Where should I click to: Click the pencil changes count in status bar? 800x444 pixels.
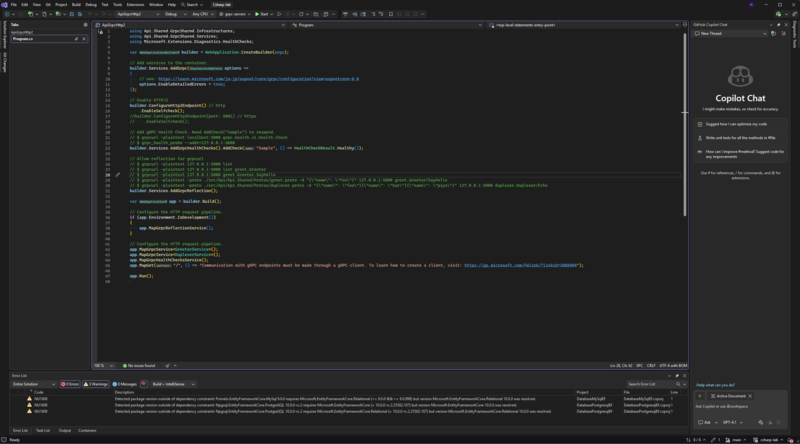[716, 440]
